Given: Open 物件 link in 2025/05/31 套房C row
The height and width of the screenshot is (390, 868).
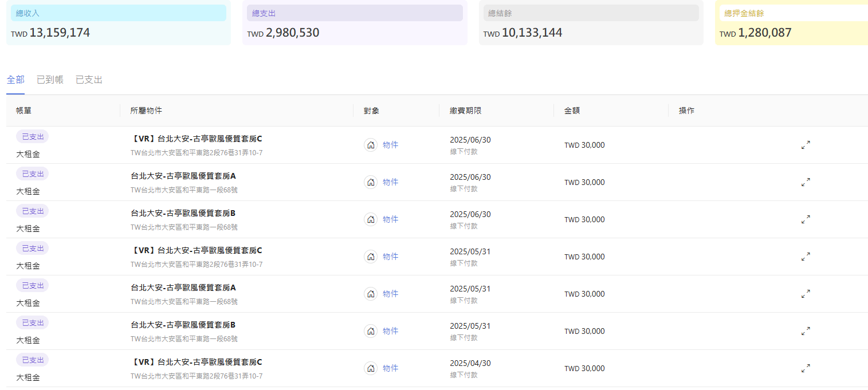Looking at the screenshot, I should coord(390,257).
